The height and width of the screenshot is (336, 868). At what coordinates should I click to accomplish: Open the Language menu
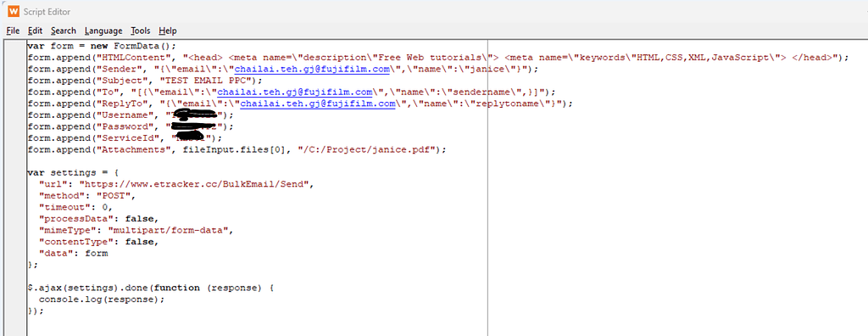[104, 31]
